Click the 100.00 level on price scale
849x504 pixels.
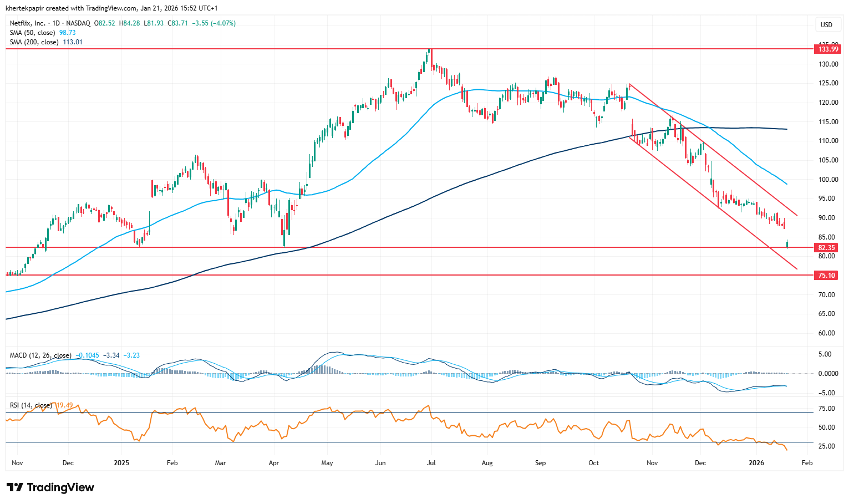click(828, 180)
